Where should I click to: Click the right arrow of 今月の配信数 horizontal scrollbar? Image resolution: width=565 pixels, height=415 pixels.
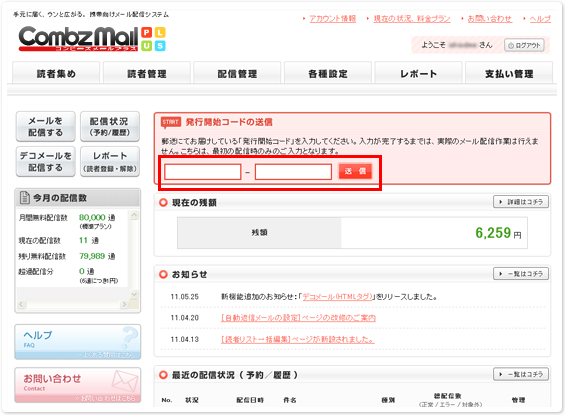point(124,304)
